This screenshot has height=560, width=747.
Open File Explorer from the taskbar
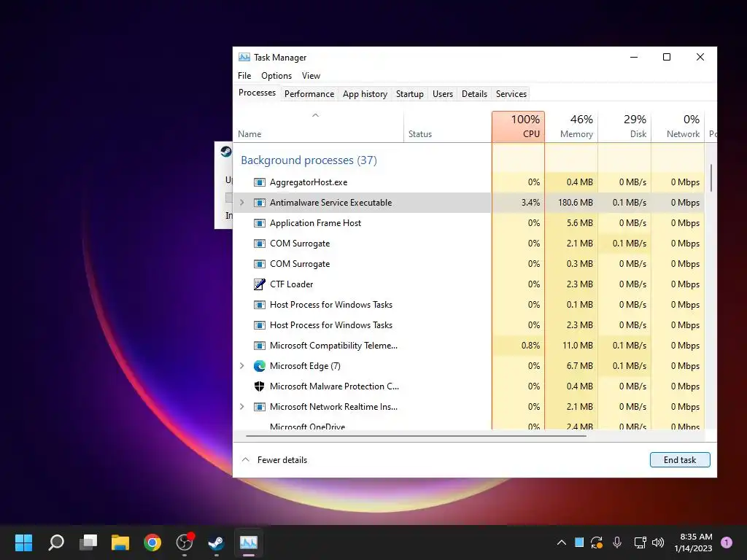tap(120, 542)
